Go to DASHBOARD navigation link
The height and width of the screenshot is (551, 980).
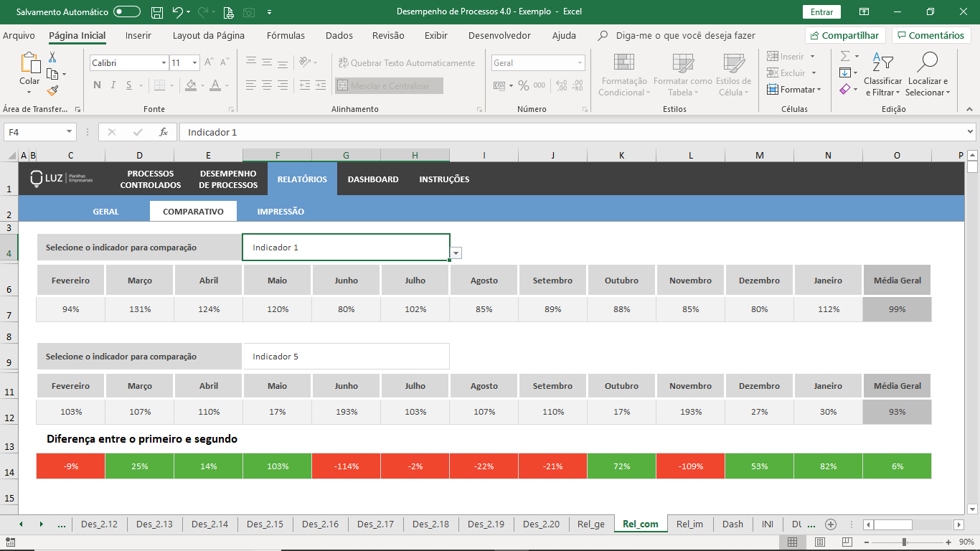[x=373, y=179]
